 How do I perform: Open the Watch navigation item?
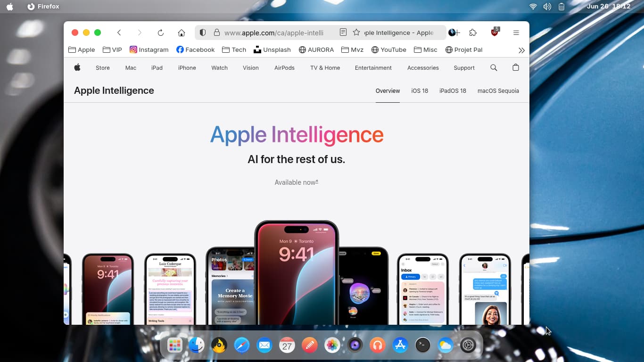tap(220, 68)
